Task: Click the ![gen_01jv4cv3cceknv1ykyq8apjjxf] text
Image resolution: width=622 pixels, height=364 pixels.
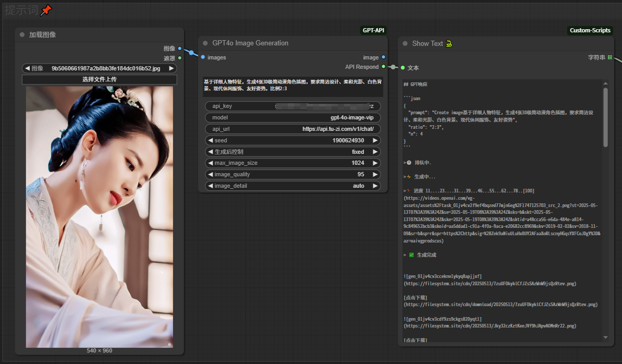Action: (443, 276)
